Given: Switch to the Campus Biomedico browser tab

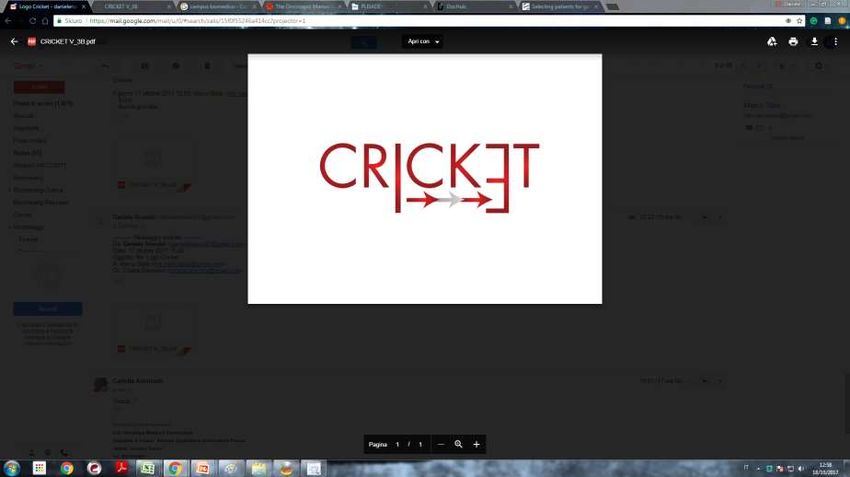Looking at the screenshot, I should pos(217,7).
